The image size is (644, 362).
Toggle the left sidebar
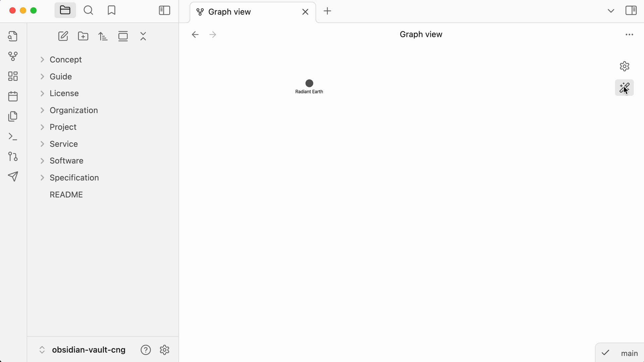pyautogui.click(x=164, y=11)
